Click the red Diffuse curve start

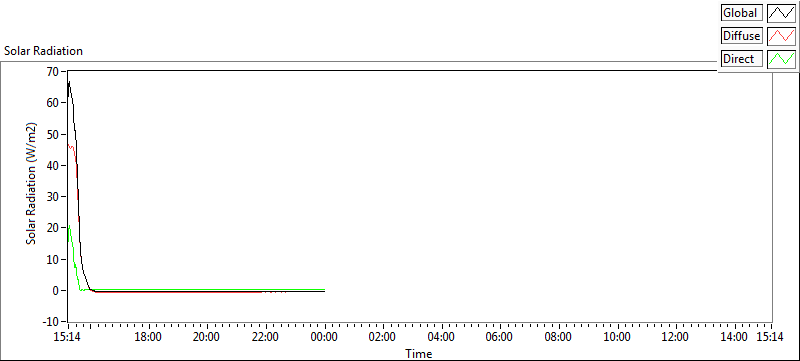68,144
